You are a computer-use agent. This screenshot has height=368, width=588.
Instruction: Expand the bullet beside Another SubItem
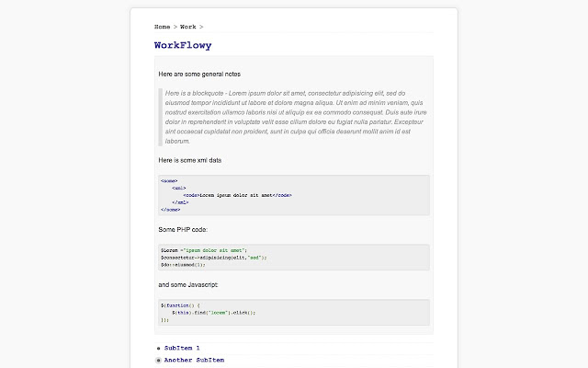158,361
